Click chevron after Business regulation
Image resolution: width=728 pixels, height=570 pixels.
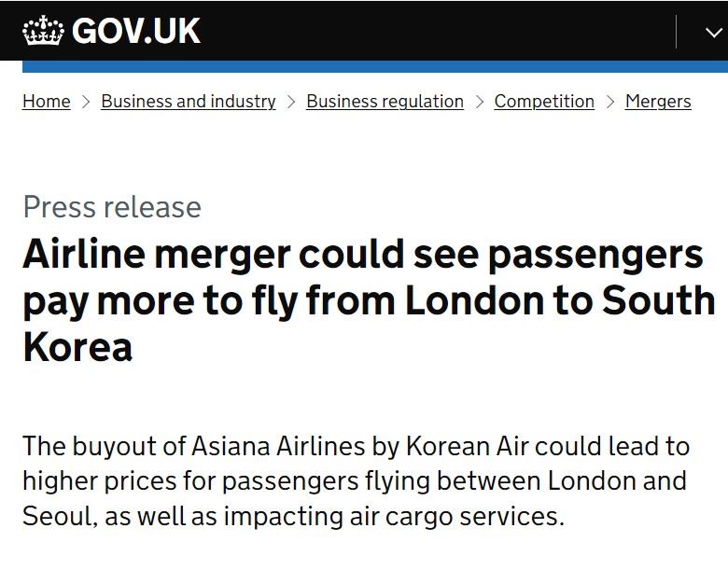(x=480, y=102)
